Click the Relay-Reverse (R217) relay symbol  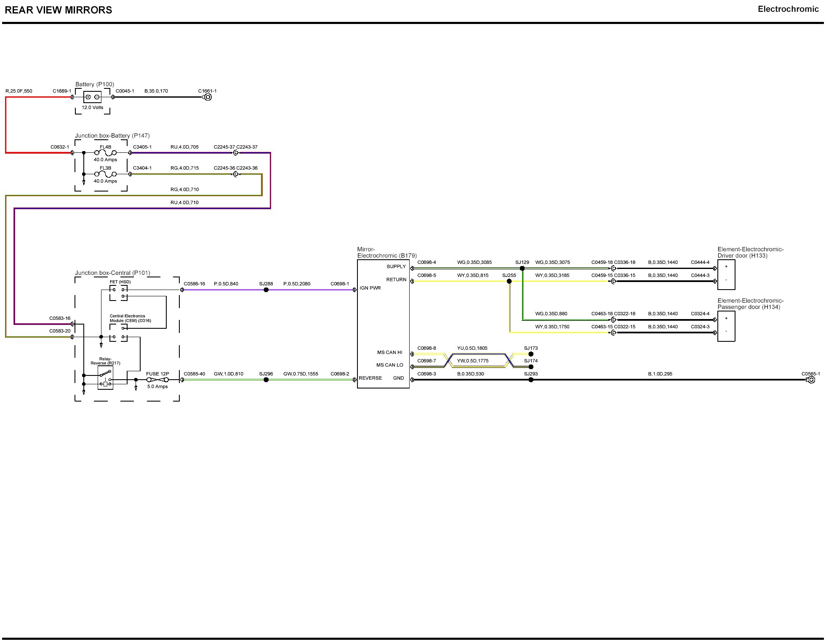[105, 378]
